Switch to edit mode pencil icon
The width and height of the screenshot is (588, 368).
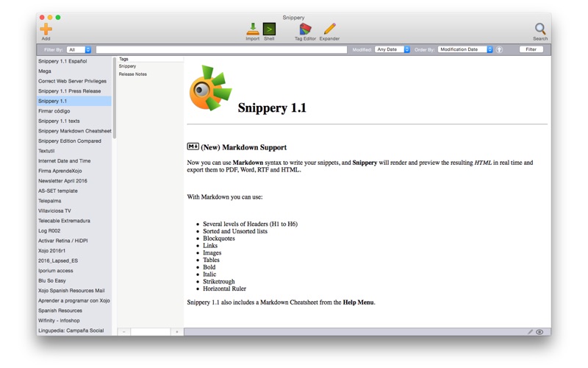point(530,332)
